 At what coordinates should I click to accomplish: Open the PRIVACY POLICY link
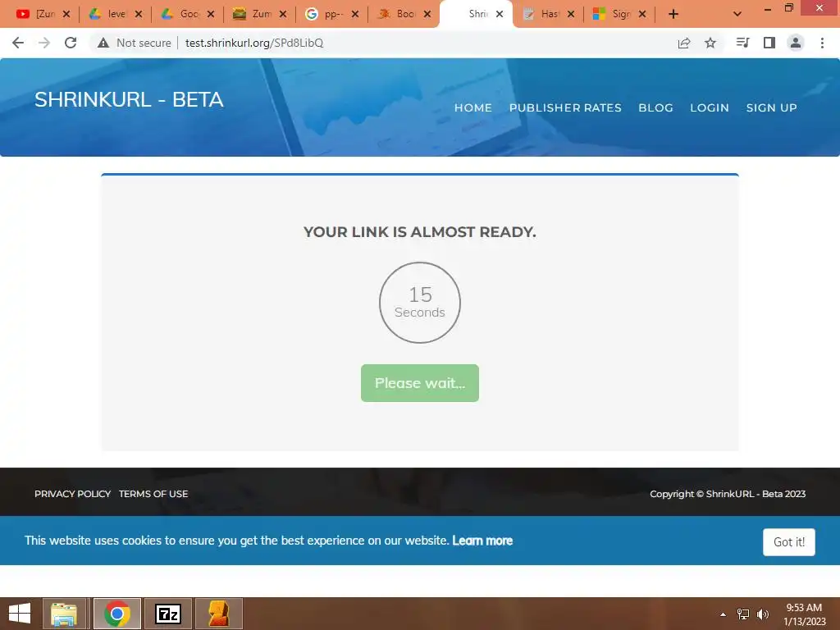(x=72, y=494)
